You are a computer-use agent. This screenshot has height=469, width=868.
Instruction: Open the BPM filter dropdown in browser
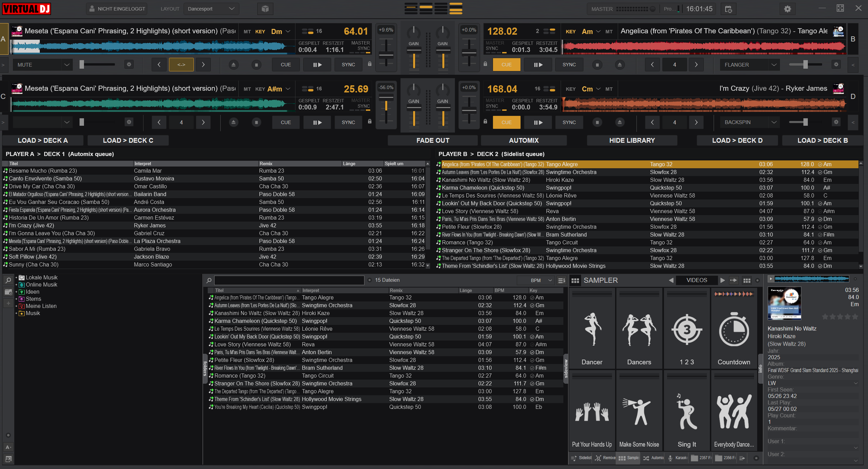(x=536, y=280)
